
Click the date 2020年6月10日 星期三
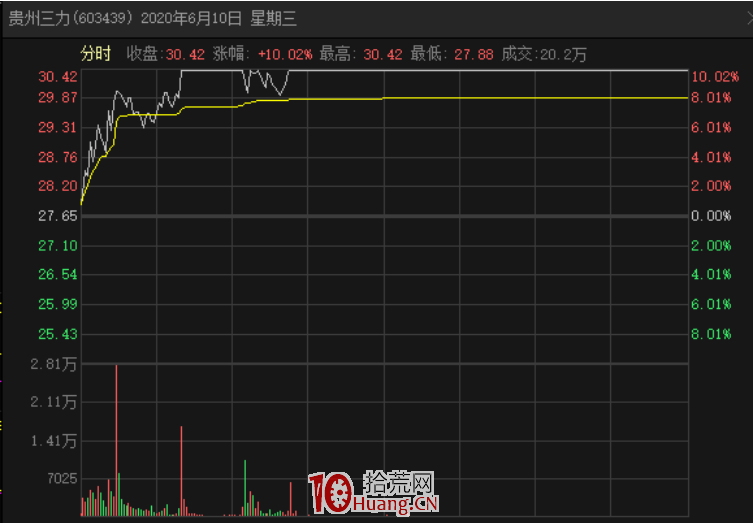click(x=219, y=18)
